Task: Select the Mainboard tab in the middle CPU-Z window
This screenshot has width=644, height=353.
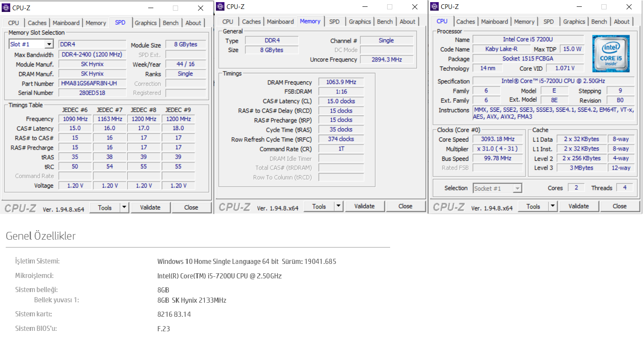Action: [280, 22]
